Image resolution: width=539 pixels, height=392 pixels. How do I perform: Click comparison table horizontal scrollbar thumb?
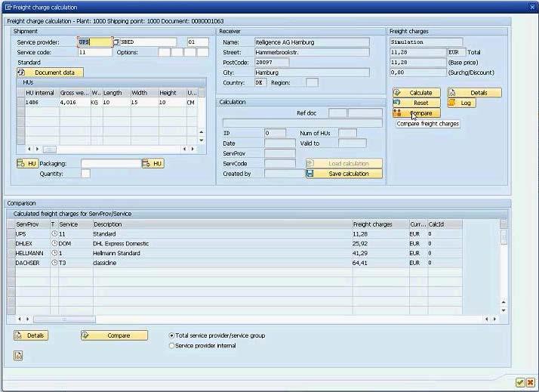coord(64,319)
